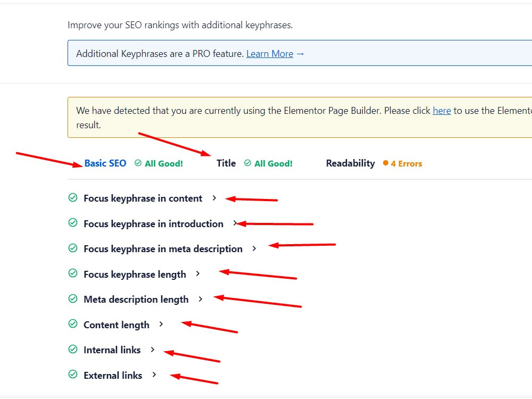Screen dimensions: 532x399
Task: Click 'All Good!' next to Title
Action: pos(273,163)
